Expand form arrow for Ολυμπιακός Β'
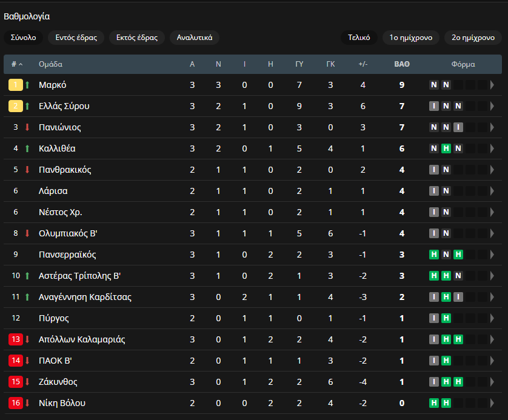 click(492, 233)
